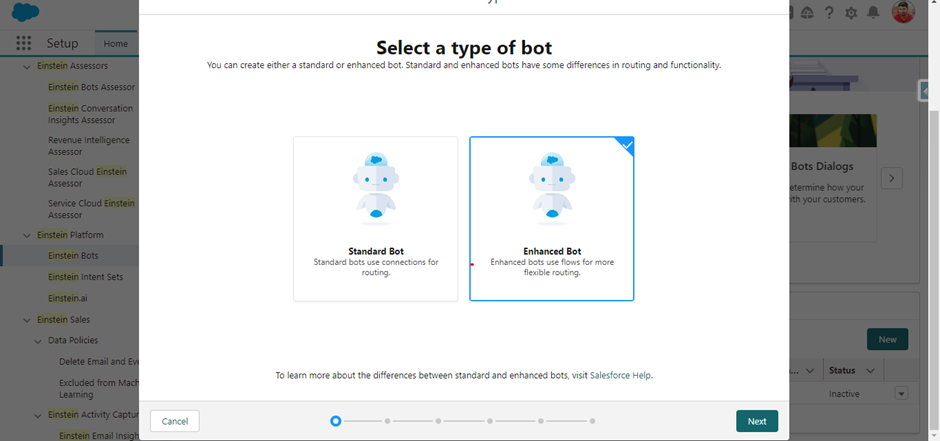This screenshot has width=940, height=441.
Task: Select the Standard Bot card
Action: click(x=376, y=219)
